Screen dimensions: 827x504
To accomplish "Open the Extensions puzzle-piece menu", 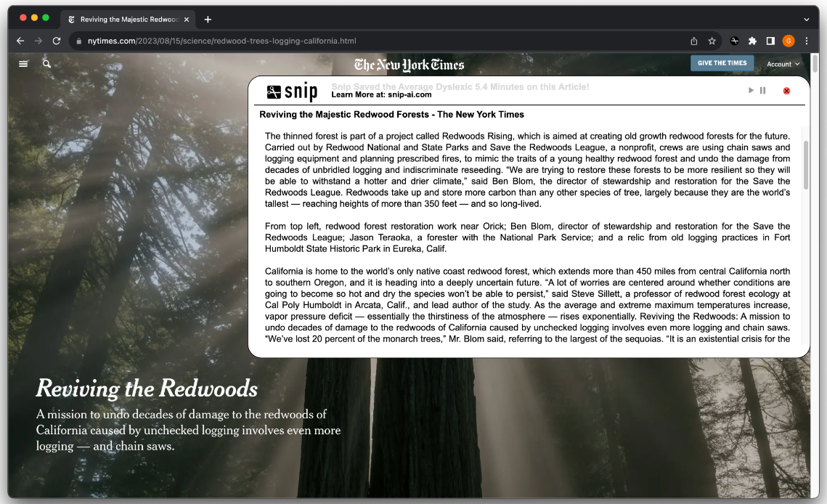I will (753, 41).
